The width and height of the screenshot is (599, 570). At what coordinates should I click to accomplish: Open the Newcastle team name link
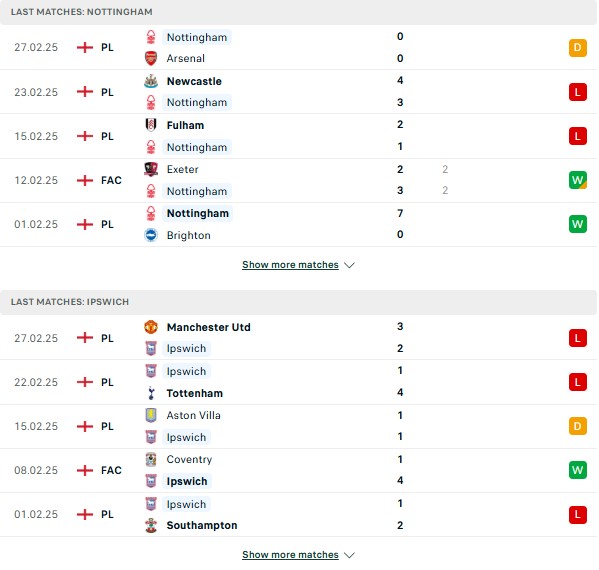(x=194, y=81)
